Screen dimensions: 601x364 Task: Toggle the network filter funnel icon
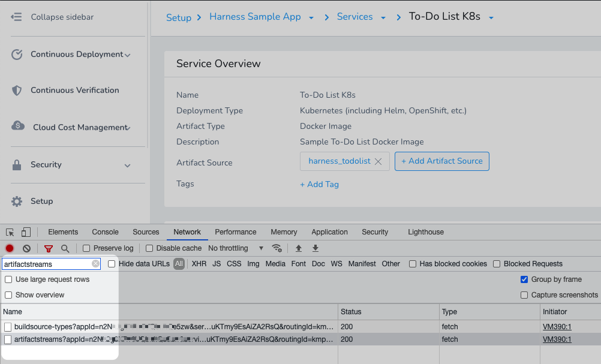(x=49, y=249)
